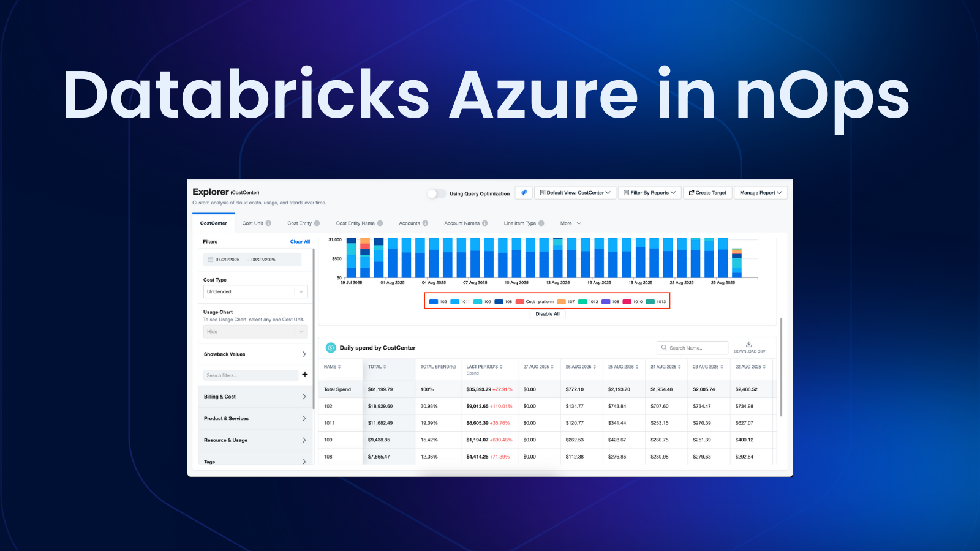
Task: Click the Download CSV icon
Action: pyautogui.click(x=748, y=344)
